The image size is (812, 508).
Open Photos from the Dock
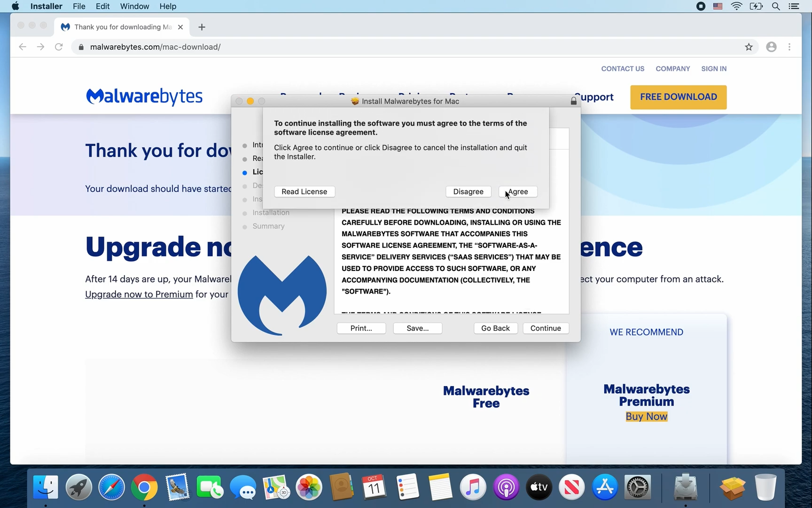point(309,487)
